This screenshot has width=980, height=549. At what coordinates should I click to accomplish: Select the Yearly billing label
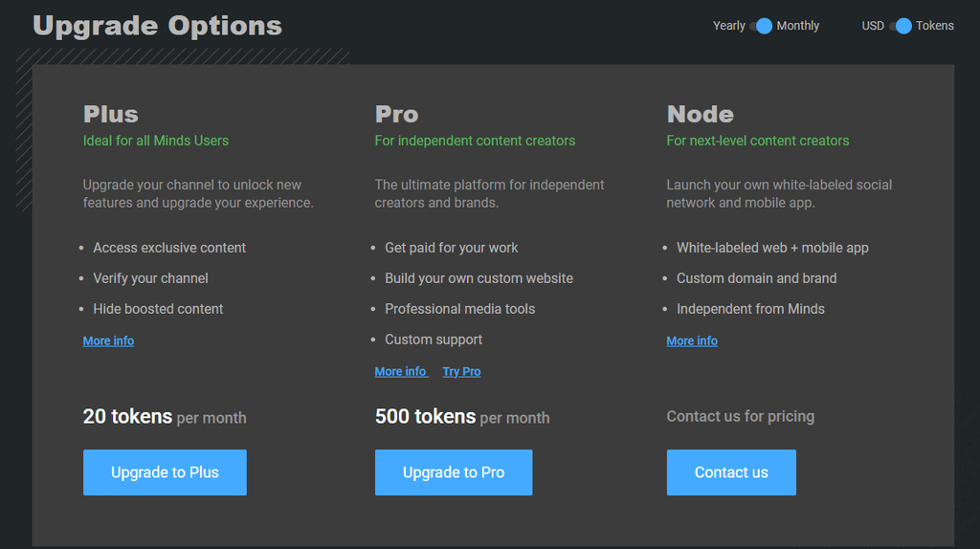(728, 26)
